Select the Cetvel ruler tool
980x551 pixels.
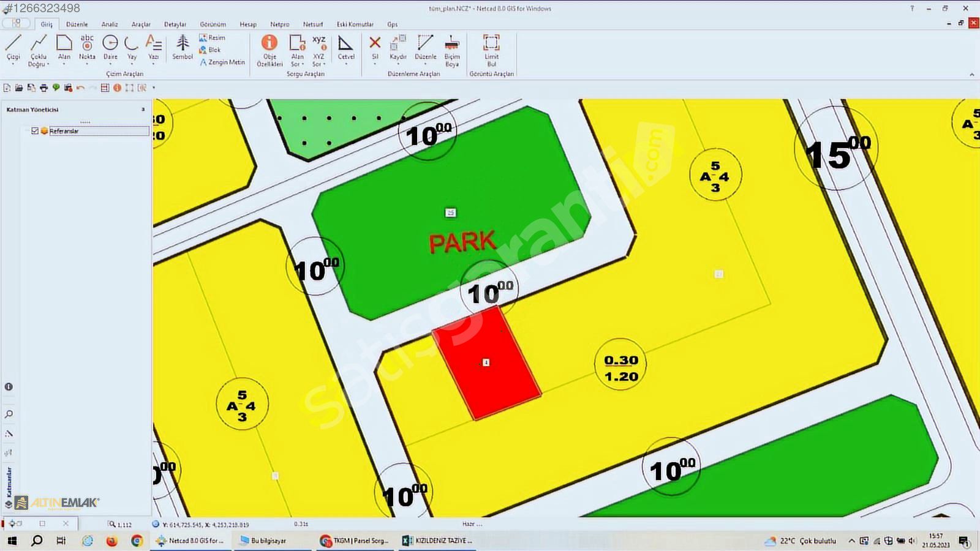click(x=346, y=48)
